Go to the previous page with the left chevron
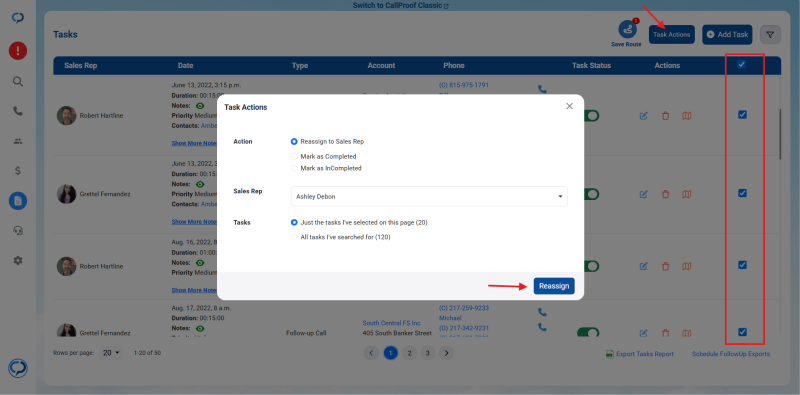The width and height of the screenshot is (800, 395). [371, 353]
